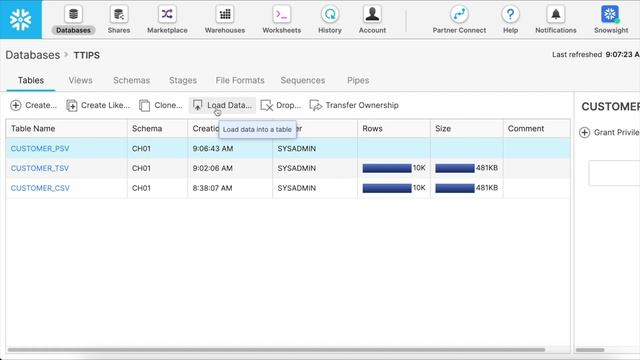Click the rows bar of CUSTOMER_TSV
The width and height of the screenshot is (640, 360).
(x=387, y=168)
